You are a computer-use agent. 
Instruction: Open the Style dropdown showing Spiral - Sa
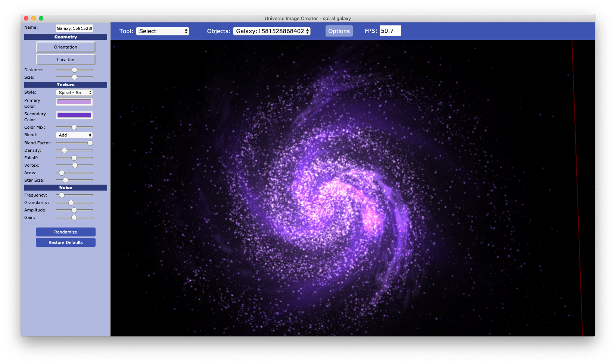[x=74, y=92]
